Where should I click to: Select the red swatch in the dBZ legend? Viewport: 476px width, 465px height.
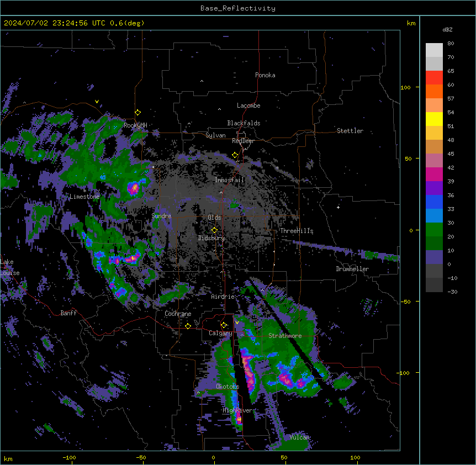[x=434, y=78]
